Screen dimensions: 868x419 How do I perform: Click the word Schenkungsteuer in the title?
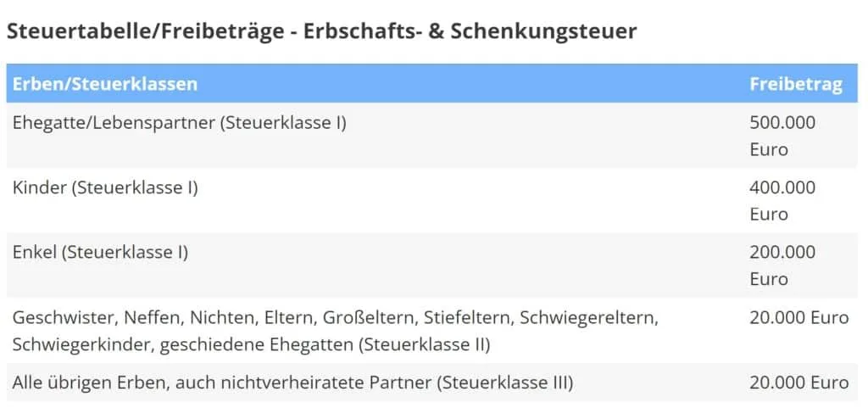pos(543,31)
